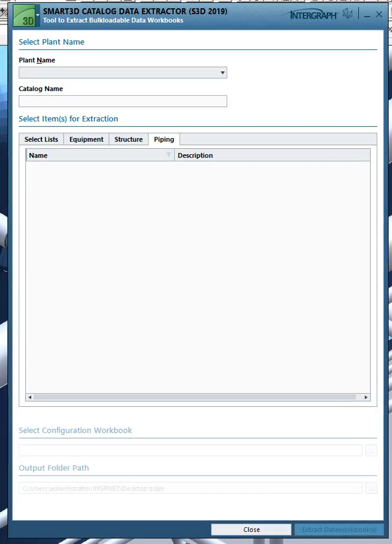Click the Output Folder Path field

[190, 488]
